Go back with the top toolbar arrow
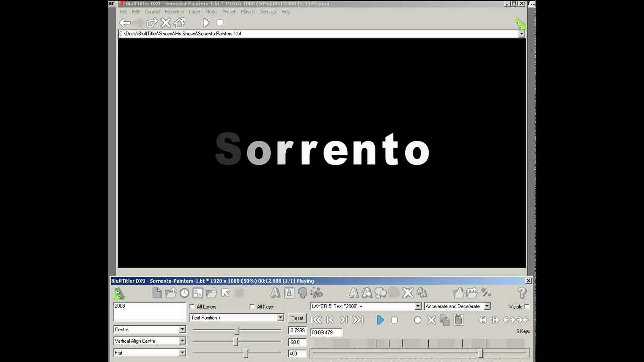The height and width of the screenshot is (362, 644). 125,23
